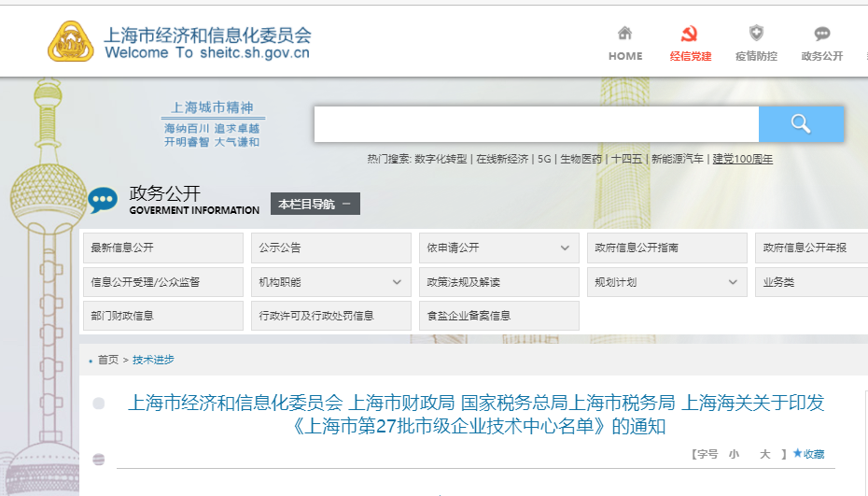Click the 数字化转型 hot search link

(441, 159)
